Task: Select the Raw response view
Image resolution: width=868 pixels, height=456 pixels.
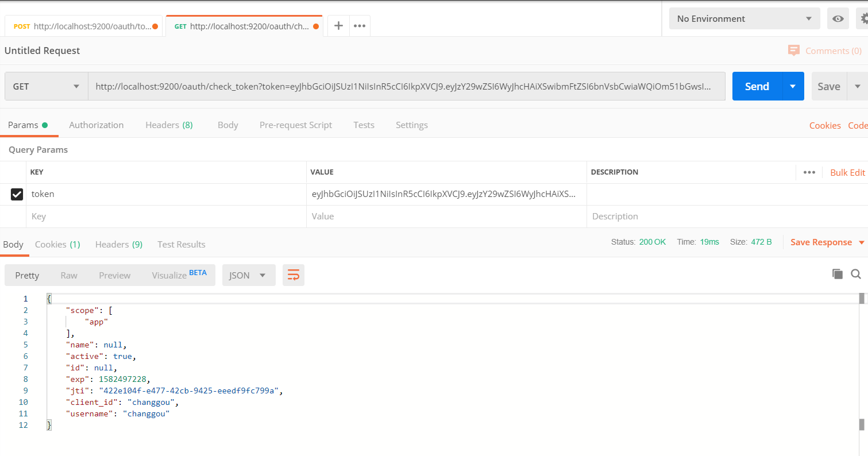Action: click(69, 276)
